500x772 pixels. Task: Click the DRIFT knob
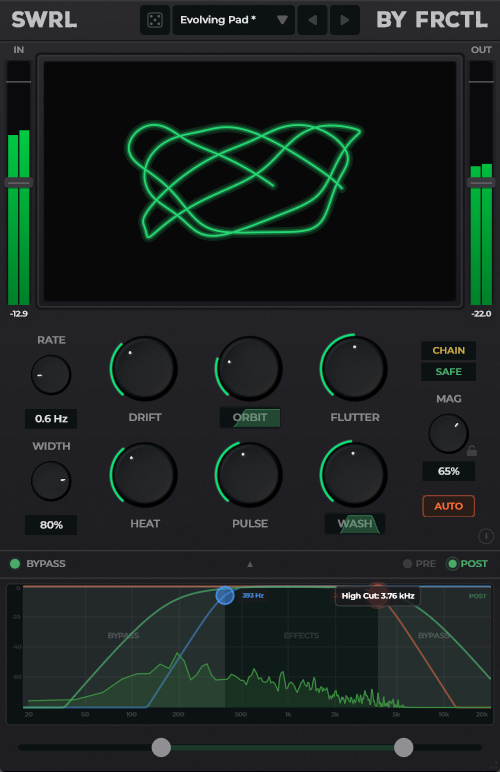click(144, 368)
